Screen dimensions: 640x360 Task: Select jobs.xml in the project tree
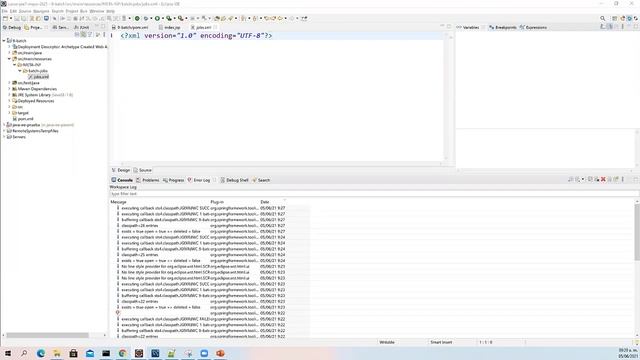point(38,77)
